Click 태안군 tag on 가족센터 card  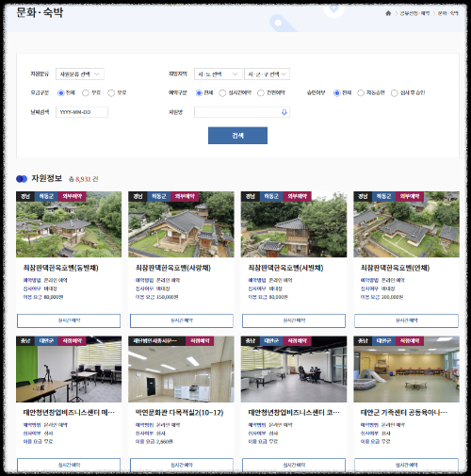[383, 341]
